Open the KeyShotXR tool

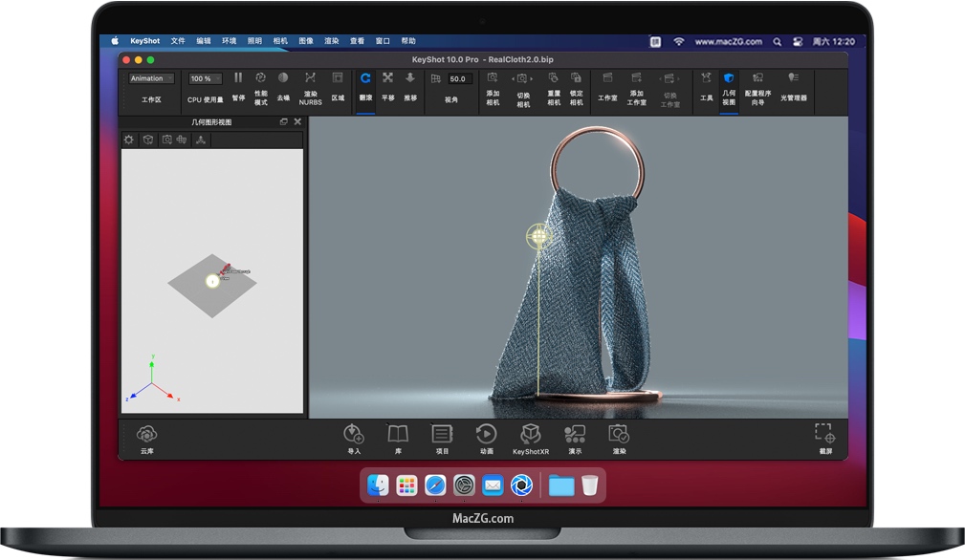[531, 435]
